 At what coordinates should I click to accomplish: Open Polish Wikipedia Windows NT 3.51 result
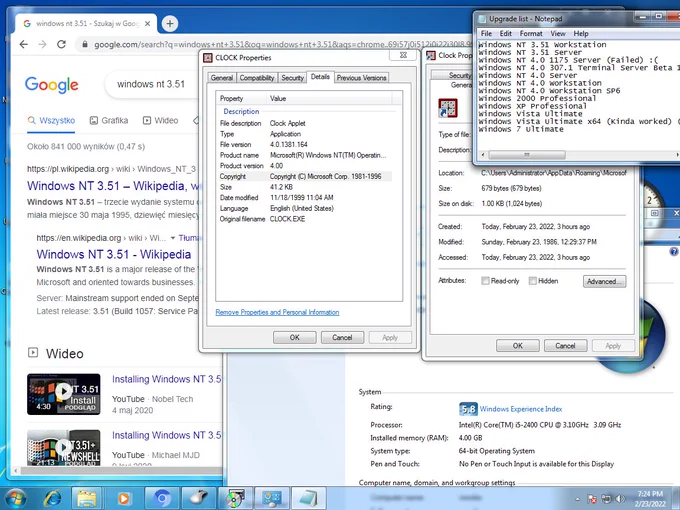(113, 186)
